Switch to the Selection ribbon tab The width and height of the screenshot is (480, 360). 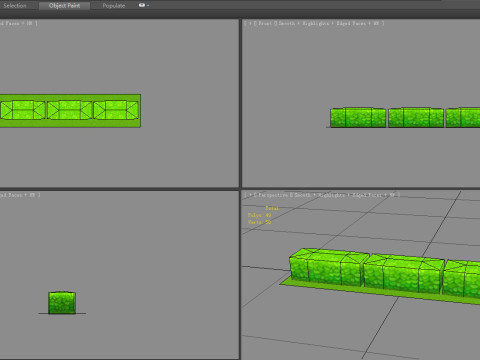15,5
